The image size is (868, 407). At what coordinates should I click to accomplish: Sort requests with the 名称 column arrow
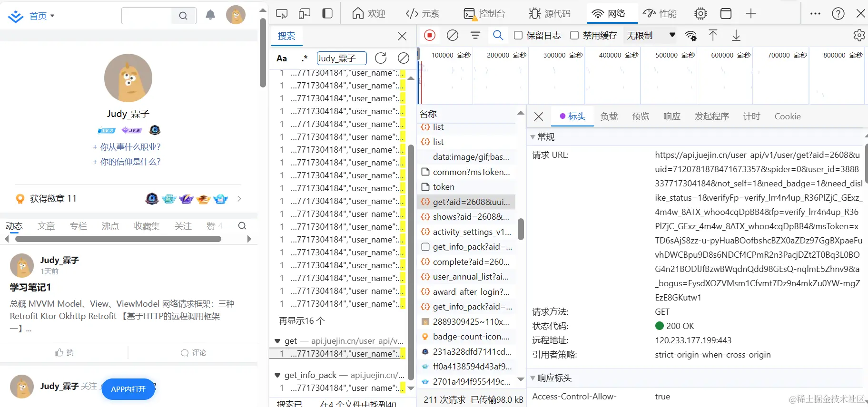tap(521, 113)
